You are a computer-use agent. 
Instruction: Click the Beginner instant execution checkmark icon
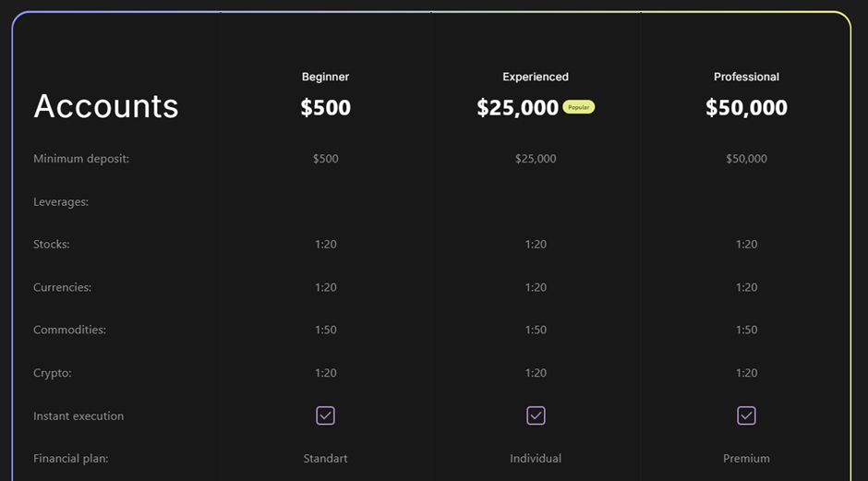tap(325, 415)
